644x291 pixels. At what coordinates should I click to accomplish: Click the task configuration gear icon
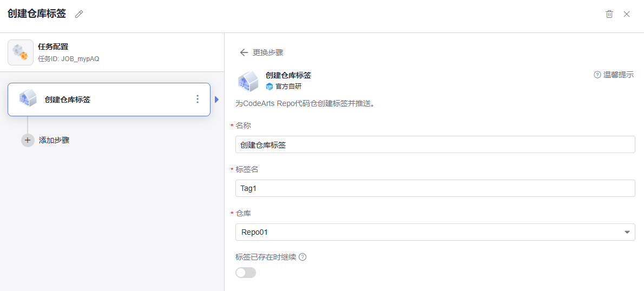coord(20,52)
